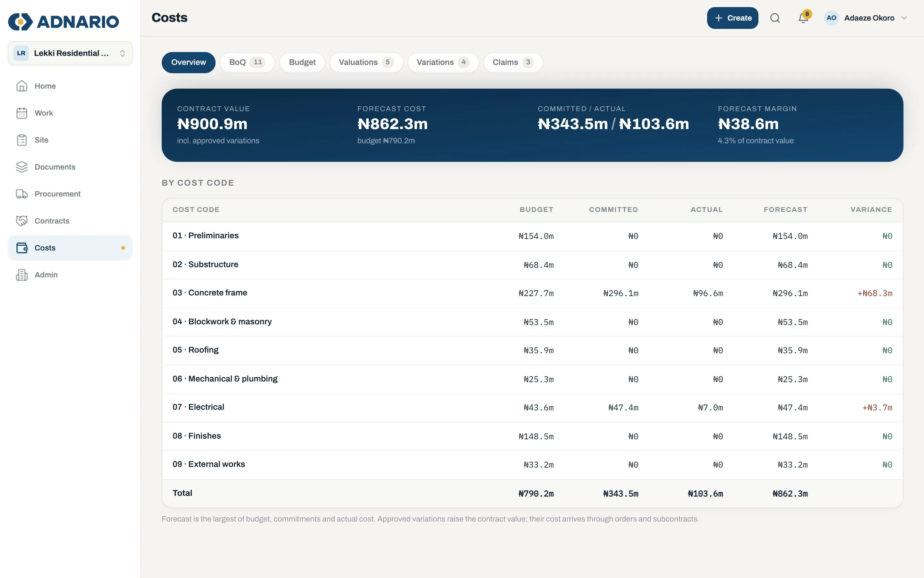The height and width of the screenshot is (578, 924).
Task: Click the ₦900.9m contract value figure
Action: coord(212,124)
